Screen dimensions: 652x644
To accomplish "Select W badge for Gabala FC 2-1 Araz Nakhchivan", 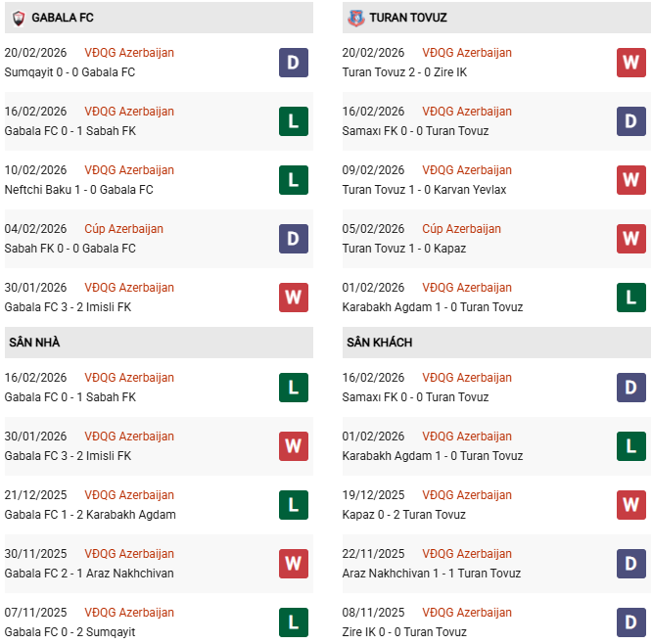I will 293,564.
